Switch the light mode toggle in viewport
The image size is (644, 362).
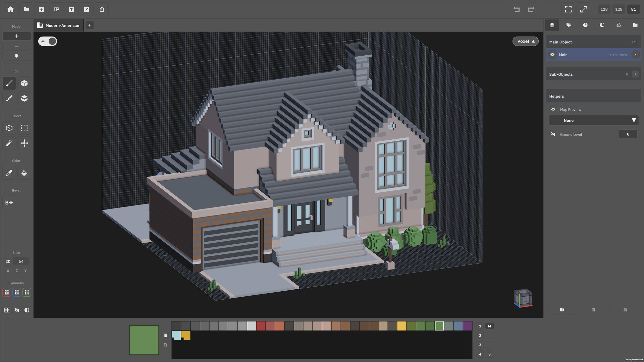(48, 41)
